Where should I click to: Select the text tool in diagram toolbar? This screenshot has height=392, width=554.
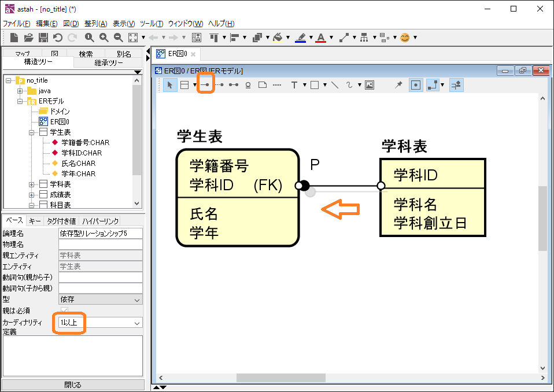coord(294,85)
